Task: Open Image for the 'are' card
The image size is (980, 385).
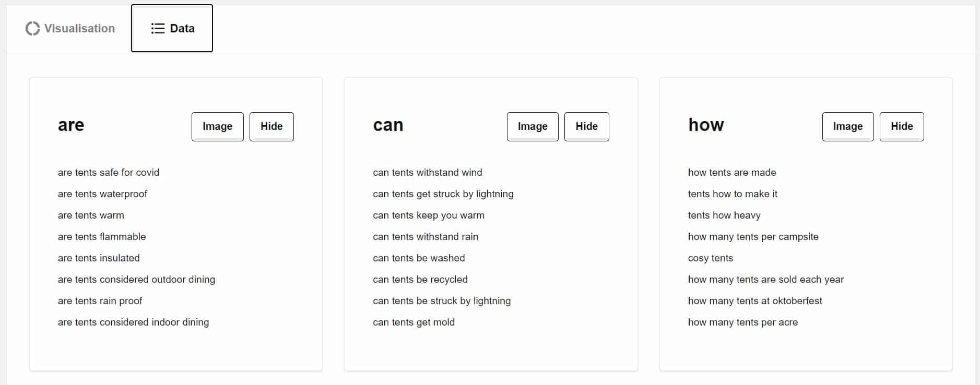Action: [217, 126]
